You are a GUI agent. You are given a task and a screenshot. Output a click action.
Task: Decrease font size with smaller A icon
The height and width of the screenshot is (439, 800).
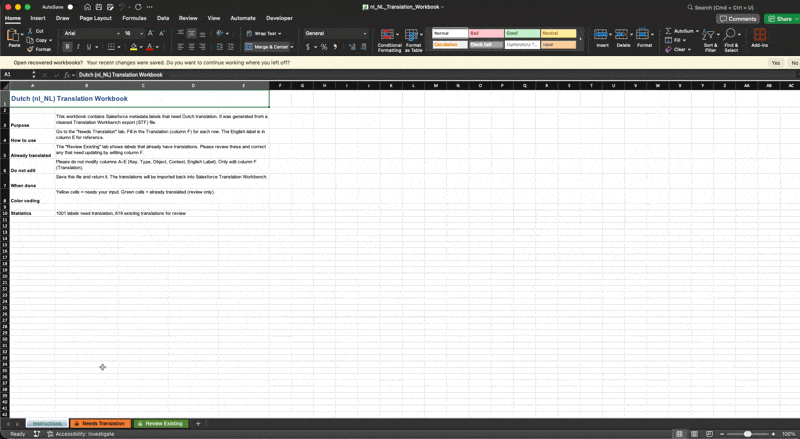(x=162, y=33)
